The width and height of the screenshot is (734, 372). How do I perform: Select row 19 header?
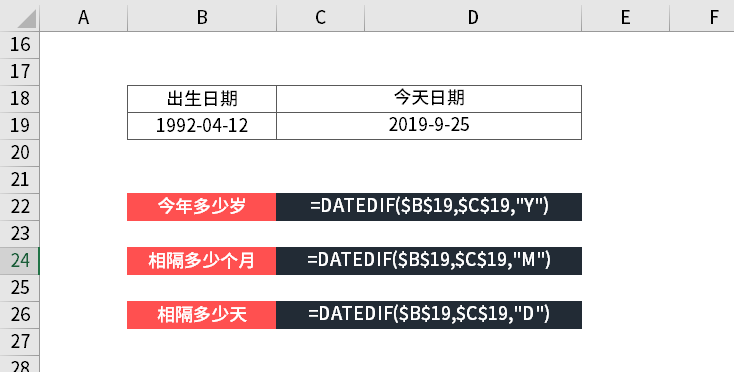coord(20,125)
